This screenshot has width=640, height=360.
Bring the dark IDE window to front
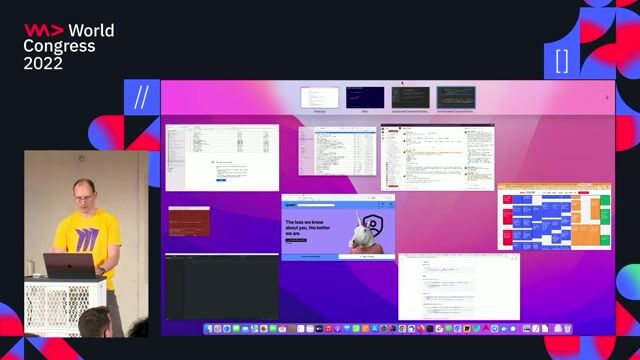(222, 287)
